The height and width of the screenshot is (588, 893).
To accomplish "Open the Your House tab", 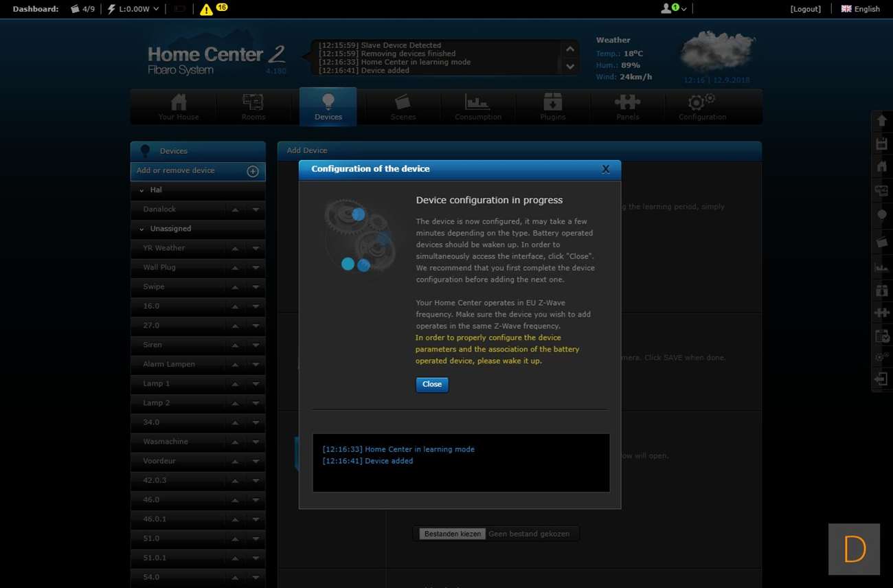I will [179, 107].
